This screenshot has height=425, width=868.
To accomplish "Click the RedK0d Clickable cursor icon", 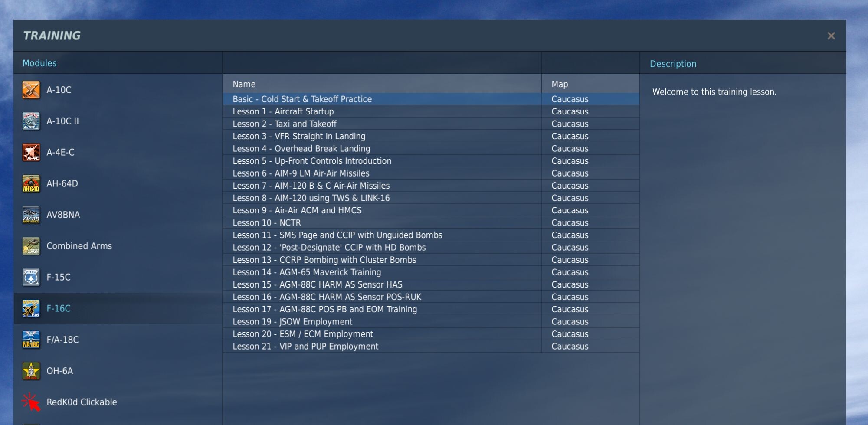I will [x=31, y=402].
